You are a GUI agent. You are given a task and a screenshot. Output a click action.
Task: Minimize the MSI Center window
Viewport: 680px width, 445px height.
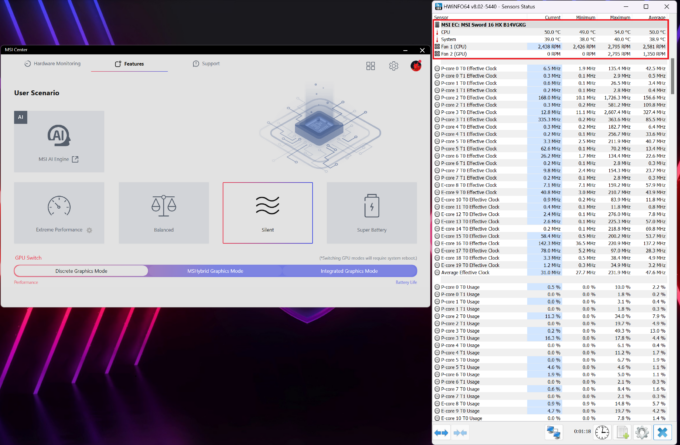point(405,50)
